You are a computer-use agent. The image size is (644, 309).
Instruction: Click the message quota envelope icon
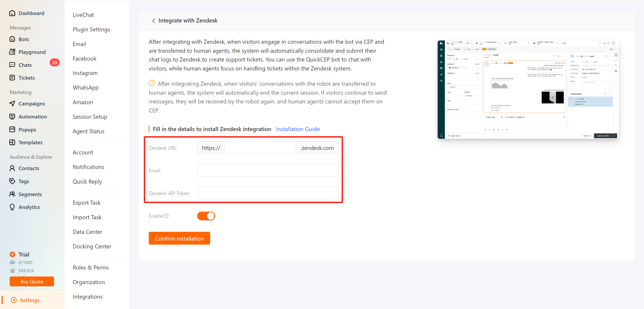[12, 263]
